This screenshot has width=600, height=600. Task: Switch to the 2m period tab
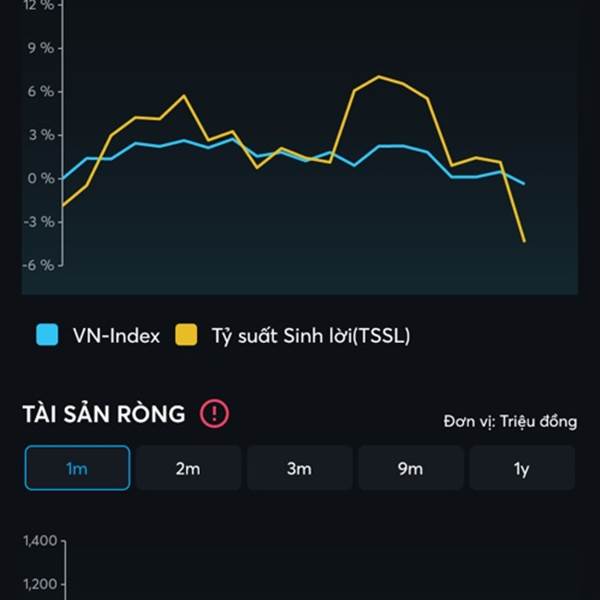click(x=188, y=468)
